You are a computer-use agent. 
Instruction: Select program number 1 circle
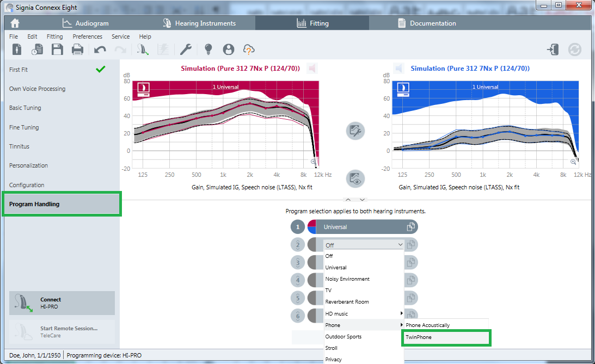click(x=297, y=227)
